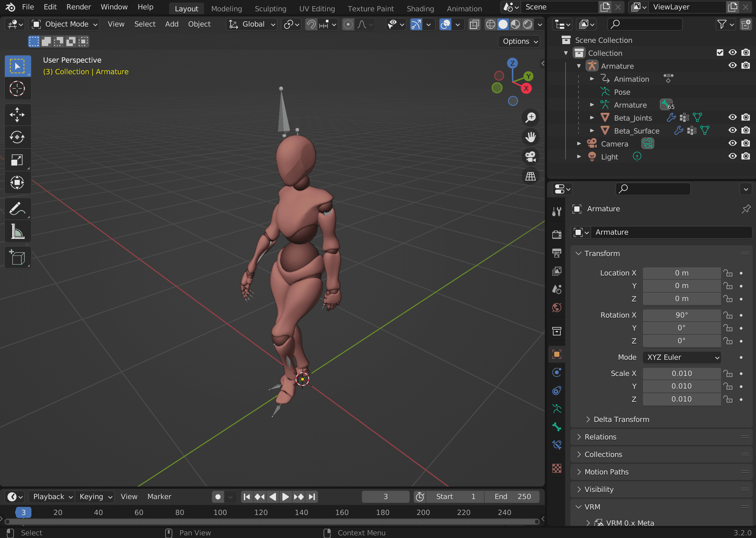The image size is (756, 538).
Task: Toggle camera view icon in viewport
Action: tap(530, 156)
